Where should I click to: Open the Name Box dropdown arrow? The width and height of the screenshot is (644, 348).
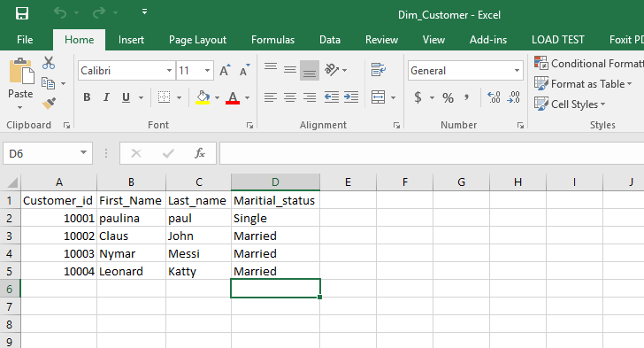83,153
